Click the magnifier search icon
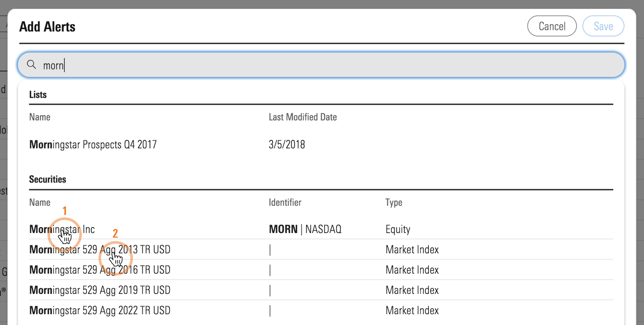 click(x=31, y=65)
